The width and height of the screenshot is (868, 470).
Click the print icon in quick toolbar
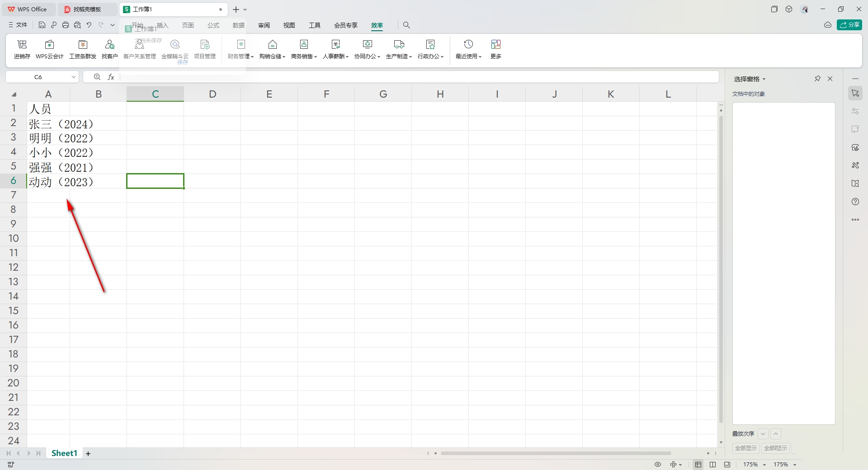pos(66,25)
